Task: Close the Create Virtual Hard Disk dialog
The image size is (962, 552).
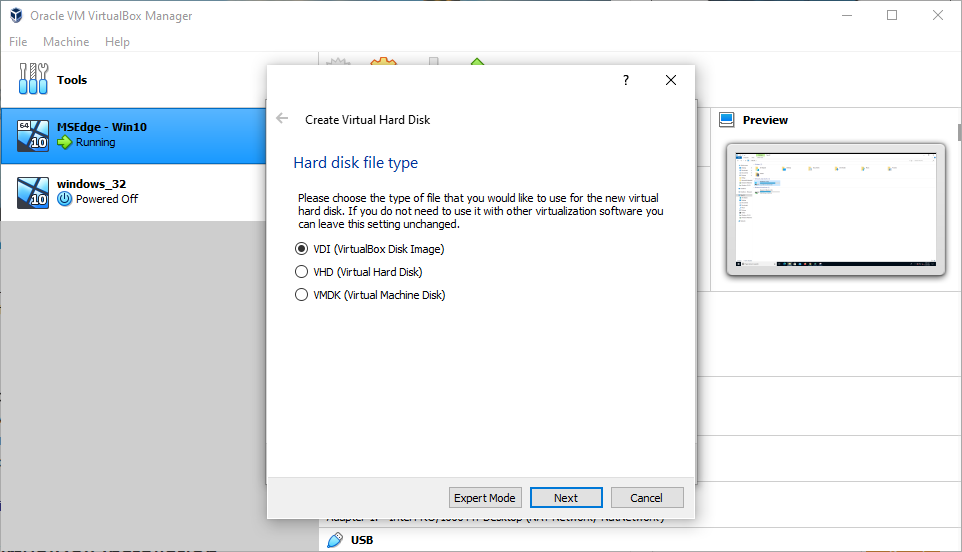Action: click(x=671, y=80)
